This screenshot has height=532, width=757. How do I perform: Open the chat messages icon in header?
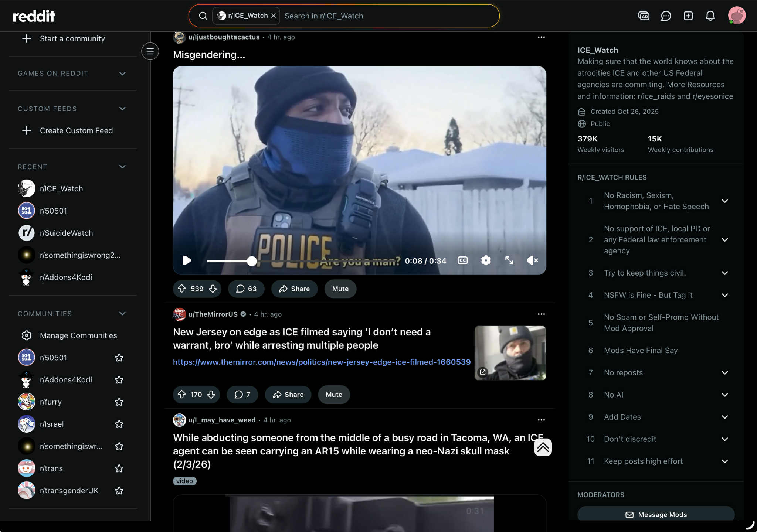(x=666, y=16)
